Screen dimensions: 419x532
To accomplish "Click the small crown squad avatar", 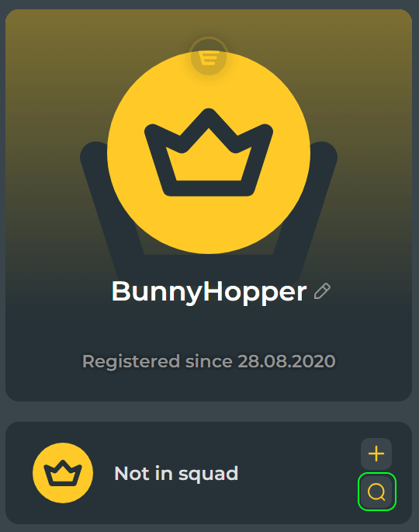I will (63, 473).
